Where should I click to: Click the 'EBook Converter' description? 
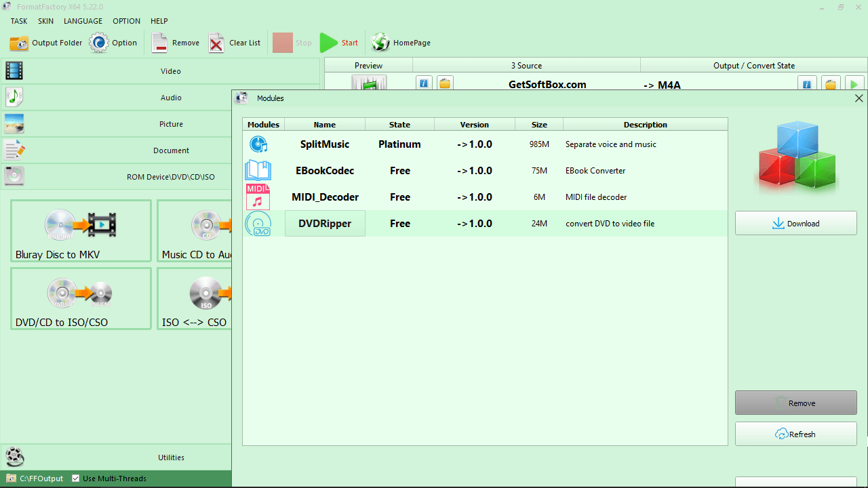pyautogui.click(x=595, y=171)
